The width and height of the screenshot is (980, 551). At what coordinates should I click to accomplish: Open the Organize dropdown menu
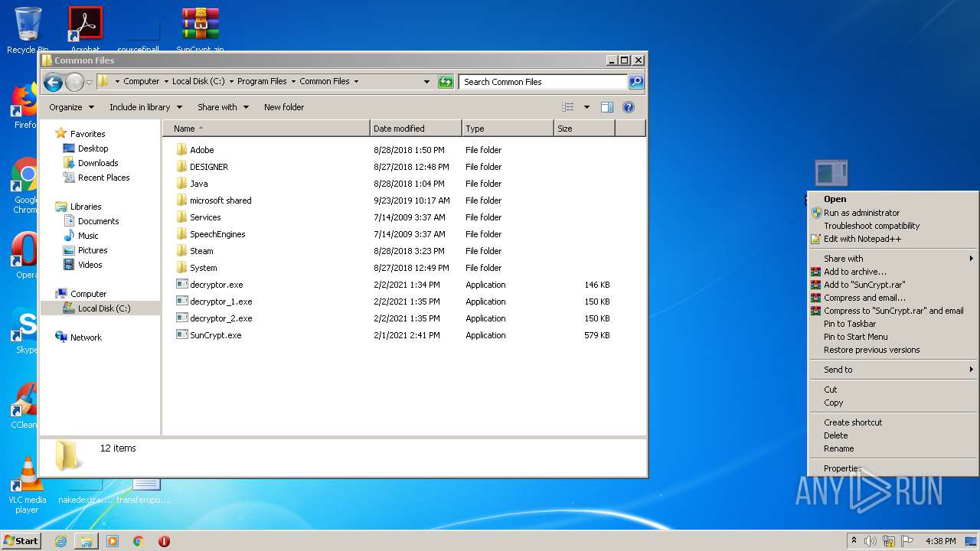pyautogui.click(x=71, y=107)
